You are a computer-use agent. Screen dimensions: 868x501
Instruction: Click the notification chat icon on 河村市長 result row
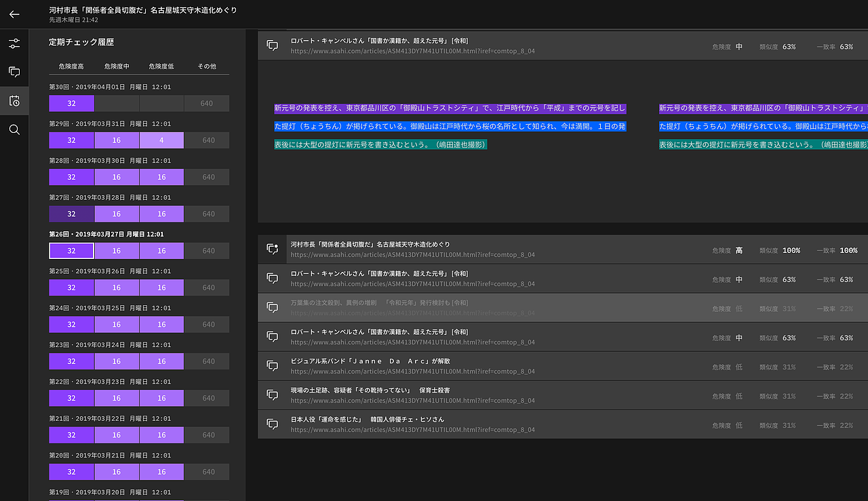[x=272, y=249]
